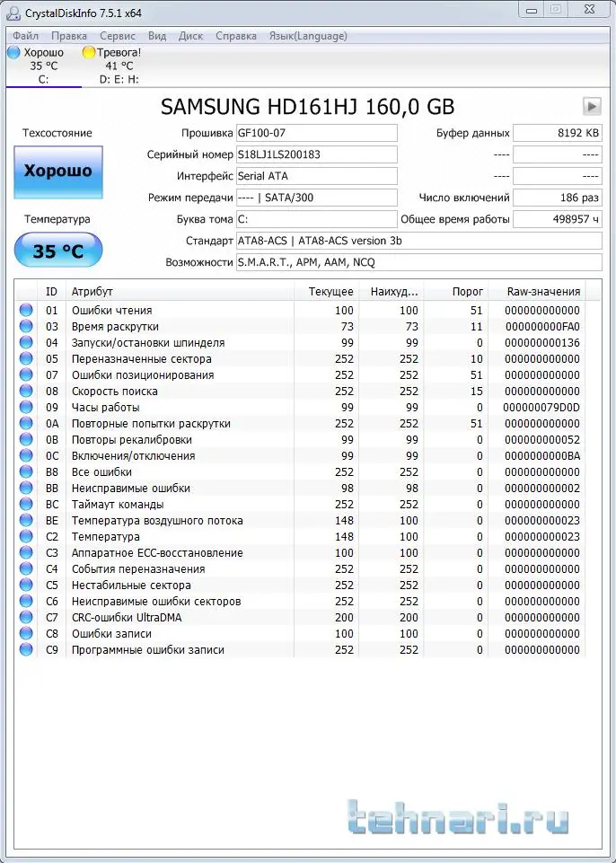Click the Буфер данных value 8192 KB
Screen dimensions: 616x863
click(x=557, y=133)
